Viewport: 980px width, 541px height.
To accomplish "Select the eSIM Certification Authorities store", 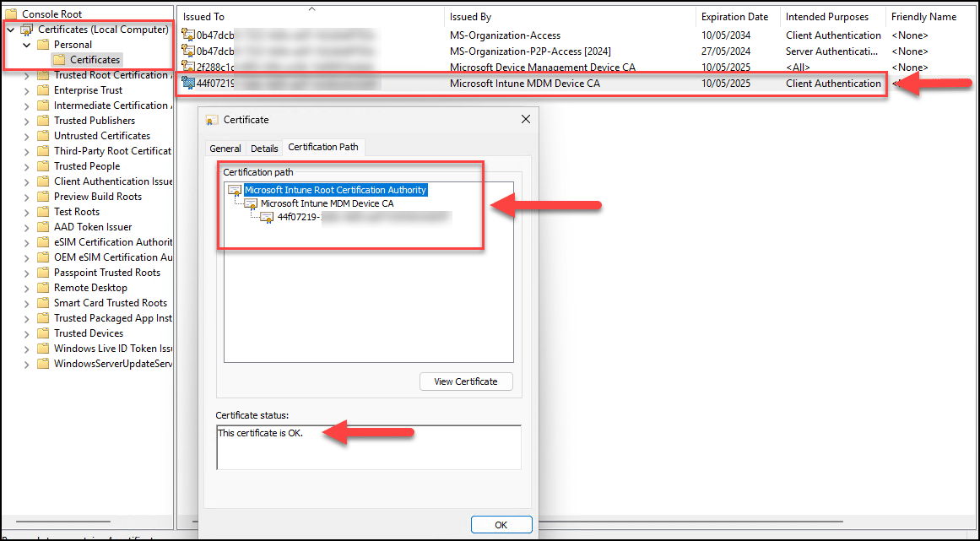I will (x=113, y=241).
